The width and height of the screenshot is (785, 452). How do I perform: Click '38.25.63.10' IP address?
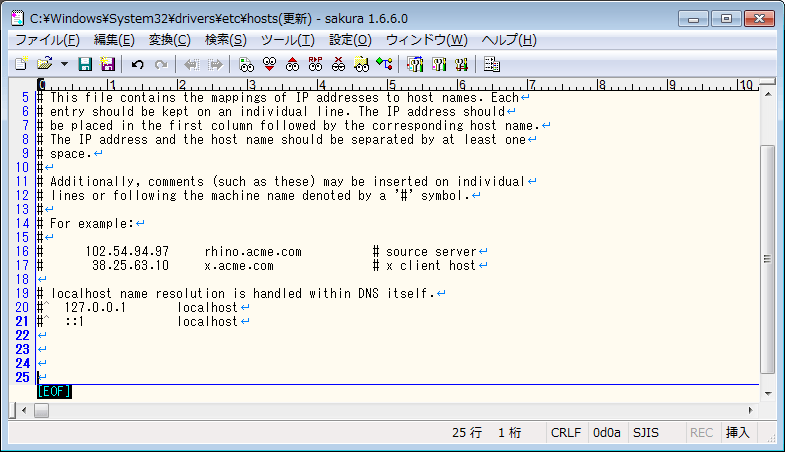click(130, 265)
